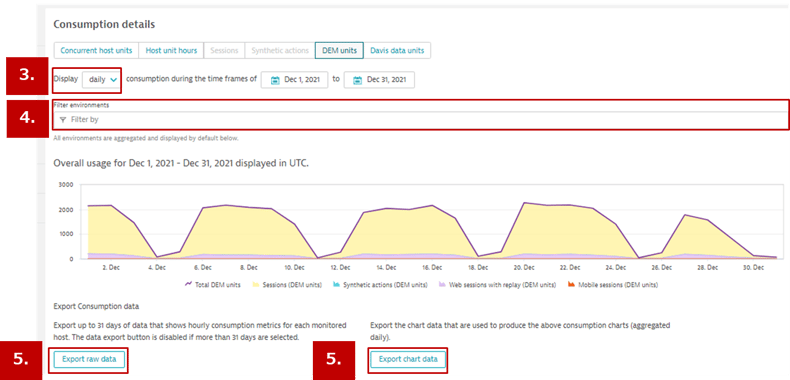Click the Sessions tab

tap(224, 50)
